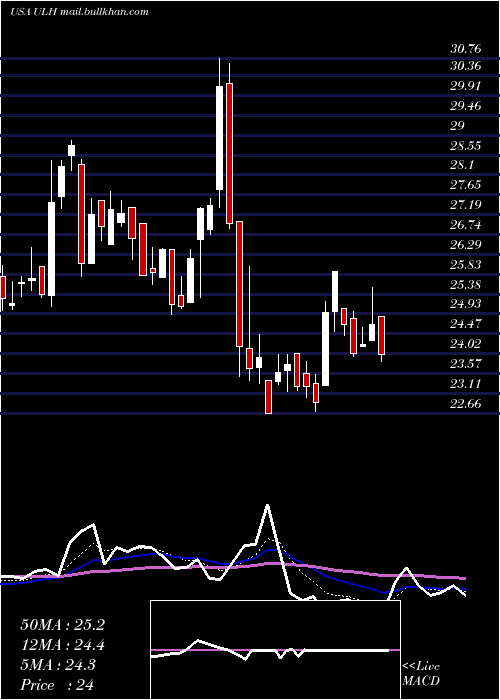Select the 27.65 price axis label

coord(466,185)
